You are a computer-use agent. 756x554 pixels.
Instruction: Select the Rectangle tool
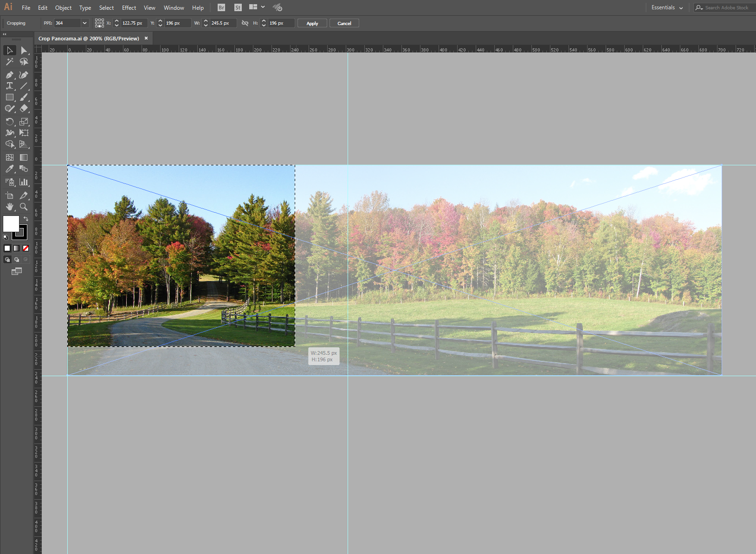(10, 98)
